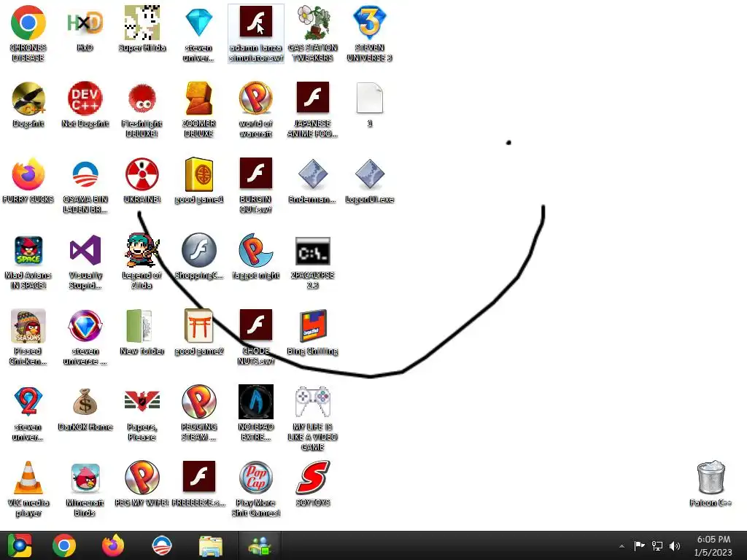Click the VLC media player icon
The width and height of the screenshot is (747, 560).
click(28, 478)
